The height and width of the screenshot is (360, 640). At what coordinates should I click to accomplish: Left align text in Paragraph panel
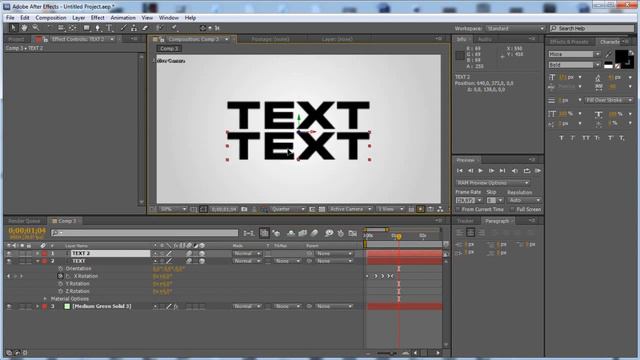pyautogui.click(x=460, y=232)
